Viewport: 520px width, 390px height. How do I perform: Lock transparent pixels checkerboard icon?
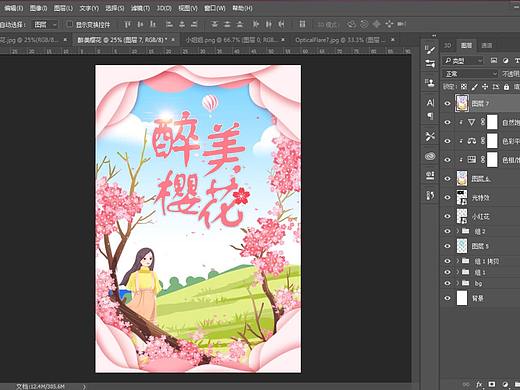[464, 87]
